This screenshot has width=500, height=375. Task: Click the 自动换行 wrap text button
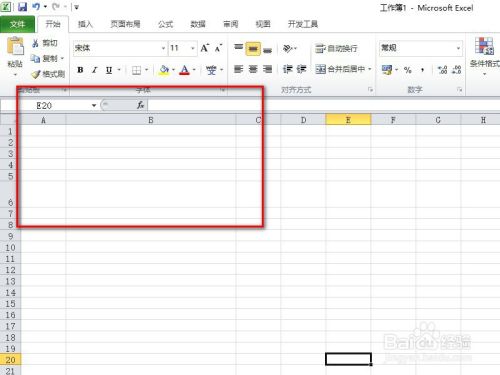point(336,49)
